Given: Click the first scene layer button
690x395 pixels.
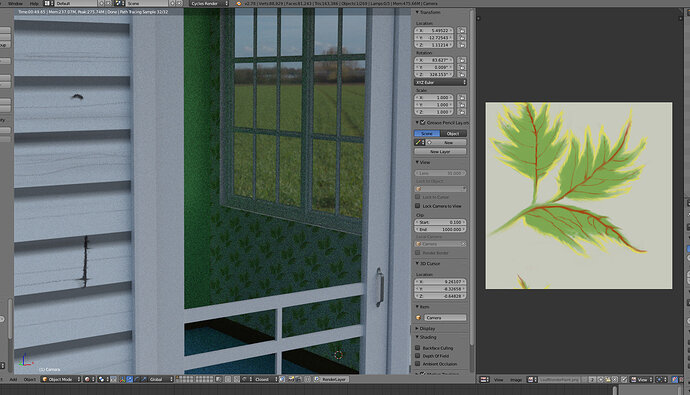Looking at the screenshot, I should [x=178, y=378].
